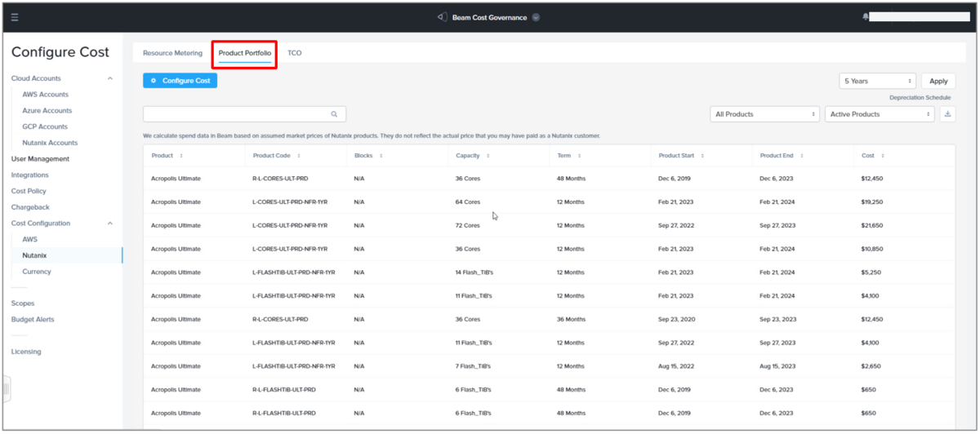The width and height of the screenshot is (980, 434).
Task: Select Currency under Cost Configuration
Action: [x=36, y=272]
